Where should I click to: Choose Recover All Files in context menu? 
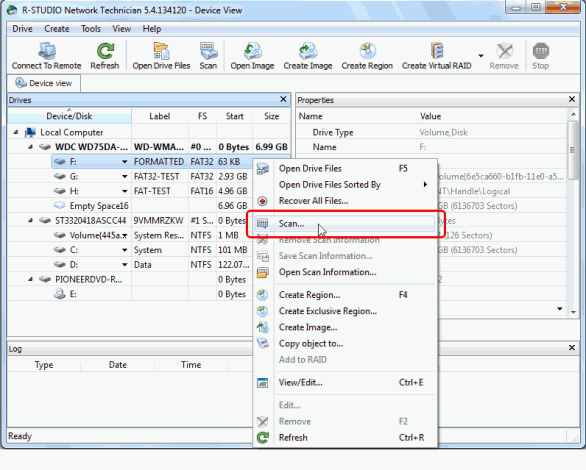[345, 201]
